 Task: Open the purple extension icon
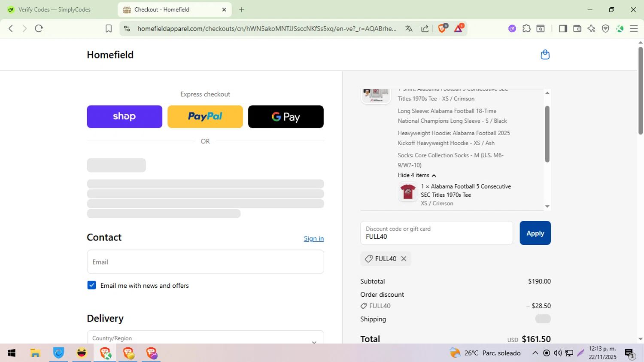click(512, 28)
